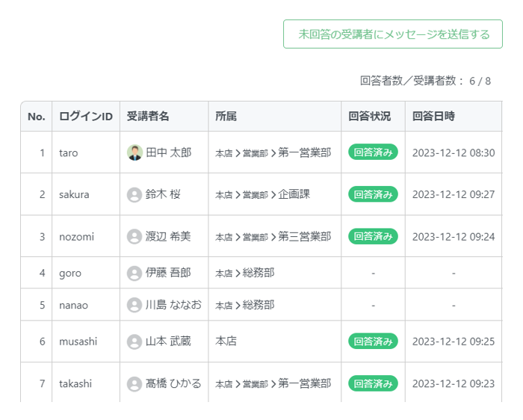Click the nozomi row answer date 09:24
523x420 pixels.
pos(454,236)
